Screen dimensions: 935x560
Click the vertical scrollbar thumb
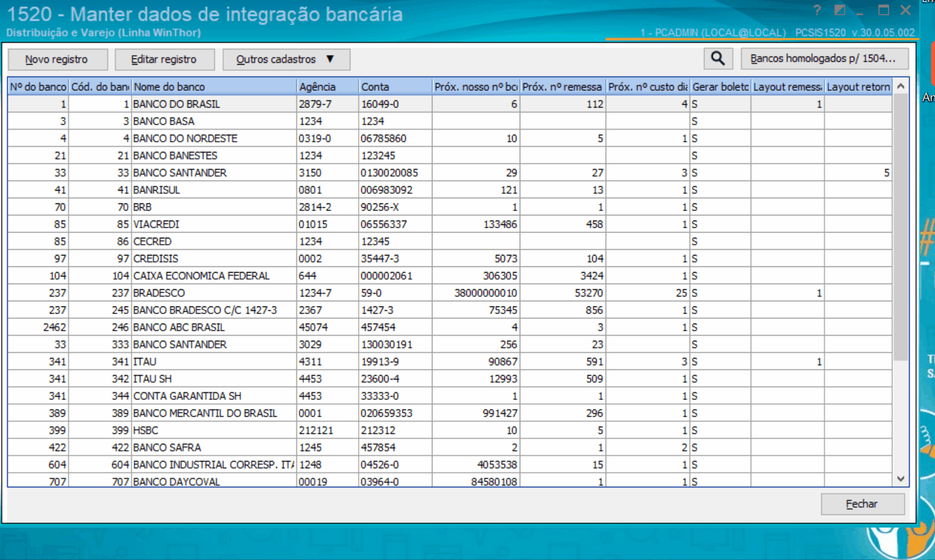(901, 227)
